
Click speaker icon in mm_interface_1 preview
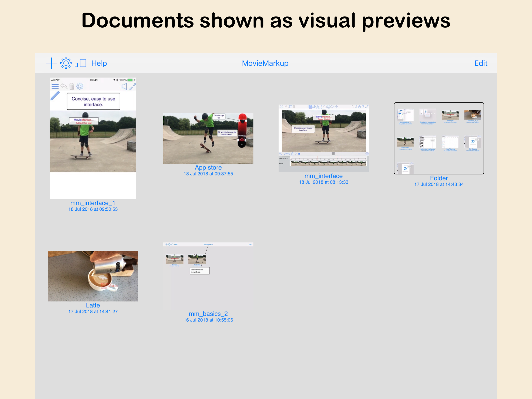[124, 87]
